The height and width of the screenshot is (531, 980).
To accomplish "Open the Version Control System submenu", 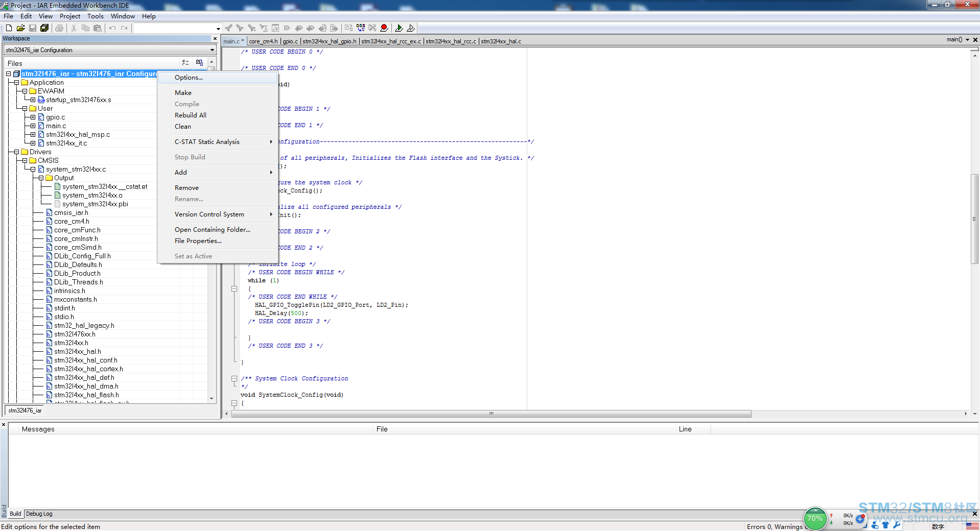I will click(x=218, y=214).
